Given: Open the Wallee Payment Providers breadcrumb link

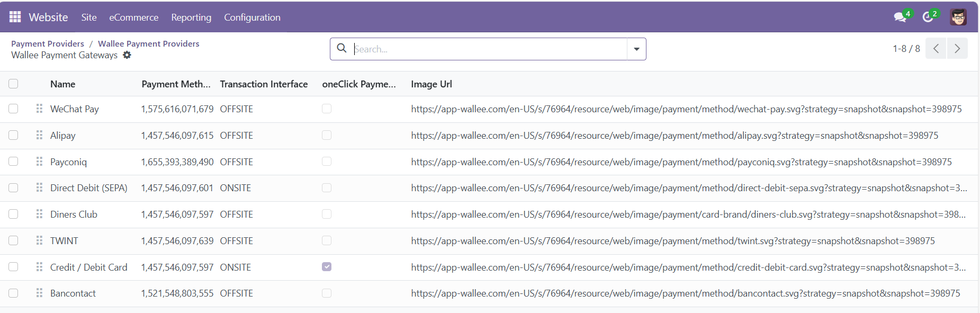Looking at the screenshot, I should click(148, 43).
